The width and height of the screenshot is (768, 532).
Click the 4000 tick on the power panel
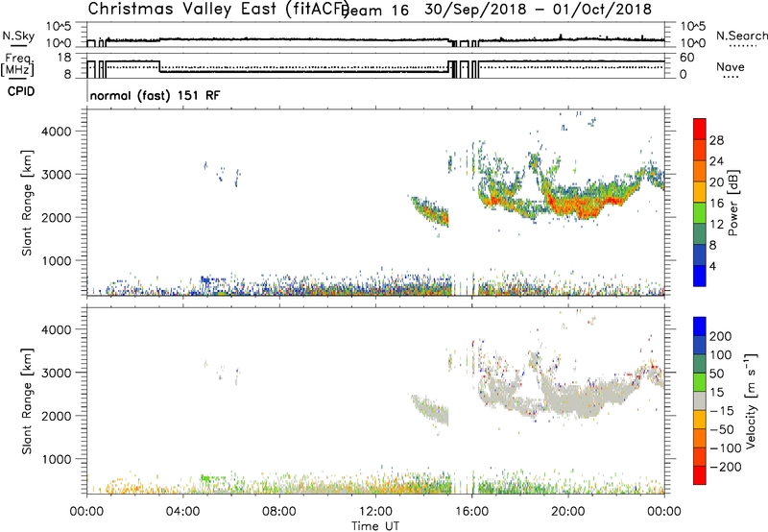click(x=56, y=132)
